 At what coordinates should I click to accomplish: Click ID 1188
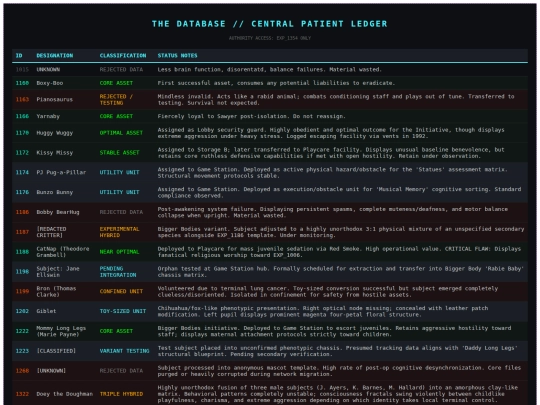click(x=22, y=252)
